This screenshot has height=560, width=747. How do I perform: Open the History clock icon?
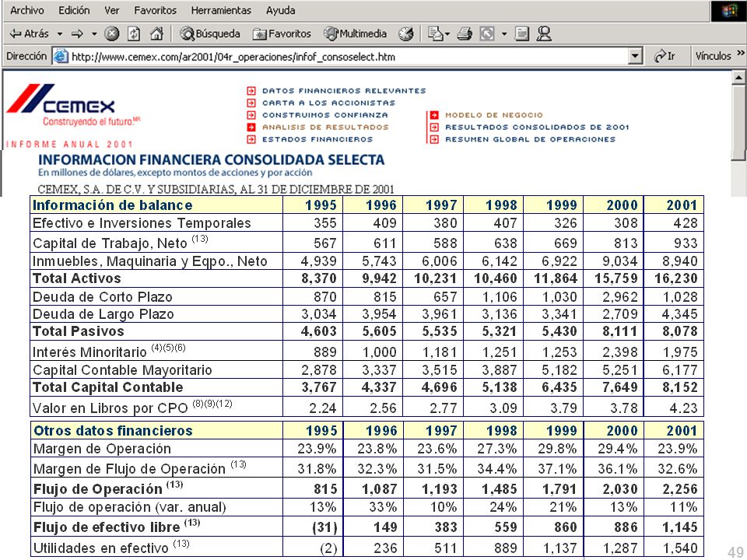[405, 33]
